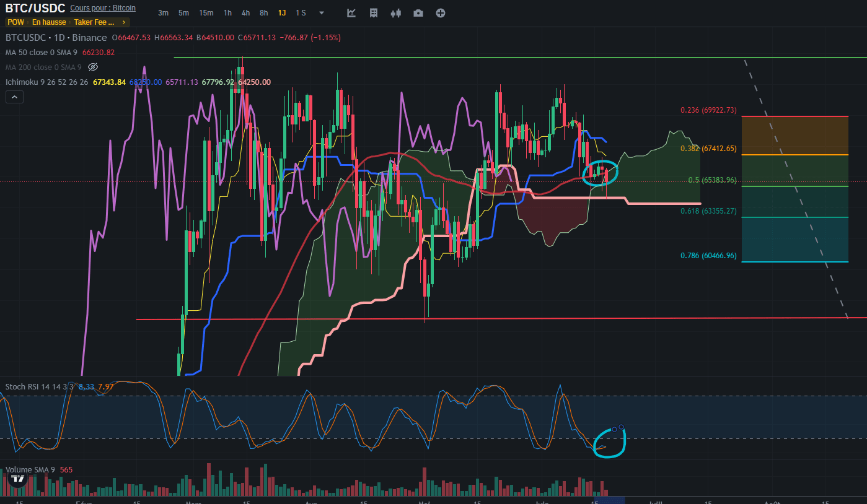Image resolution: width=867 pixels, height=504 pixels.
Task: Show the hidden MA 200 indicator
Action: pyautogui.click(x=93, y=67)
